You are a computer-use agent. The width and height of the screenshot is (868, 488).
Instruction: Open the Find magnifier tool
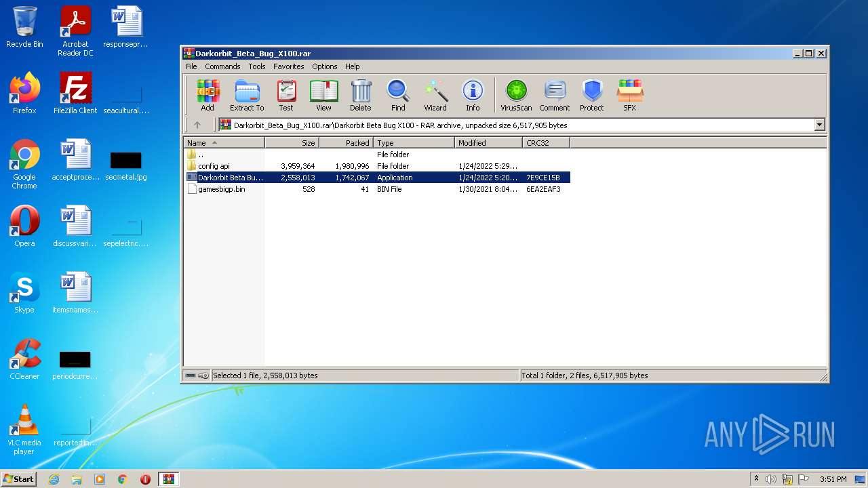398,95
